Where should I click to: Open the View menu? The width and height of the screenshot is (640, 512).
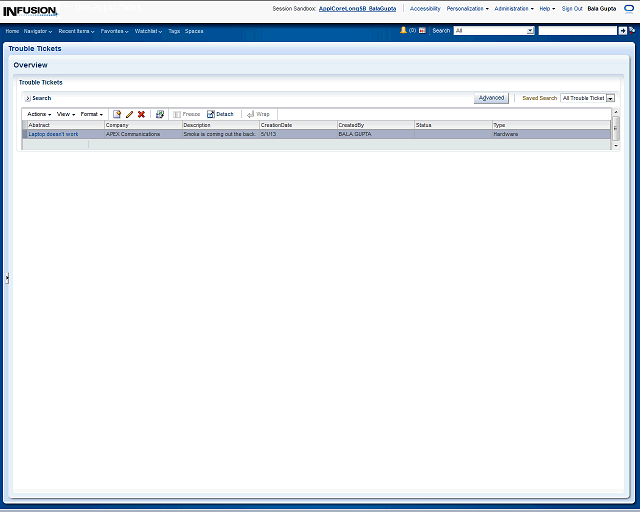click(66, 114)
